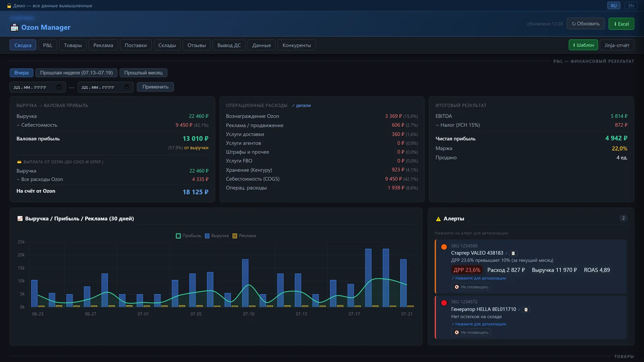Open the Реклама tab
The height and width of the screenshot is (362, 644).
pyautogui.click(x=103, y=45)
